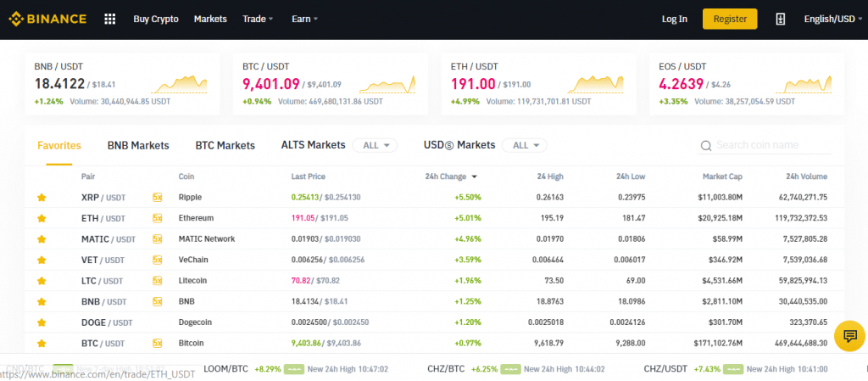
Task: Open the Trade menu
Action: click(258, 19)
